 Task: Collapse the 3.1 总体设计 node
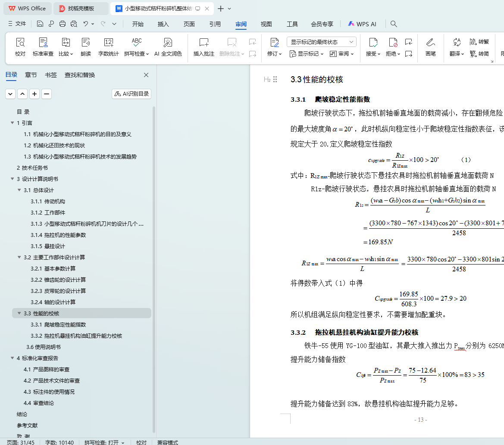(19, 190)
